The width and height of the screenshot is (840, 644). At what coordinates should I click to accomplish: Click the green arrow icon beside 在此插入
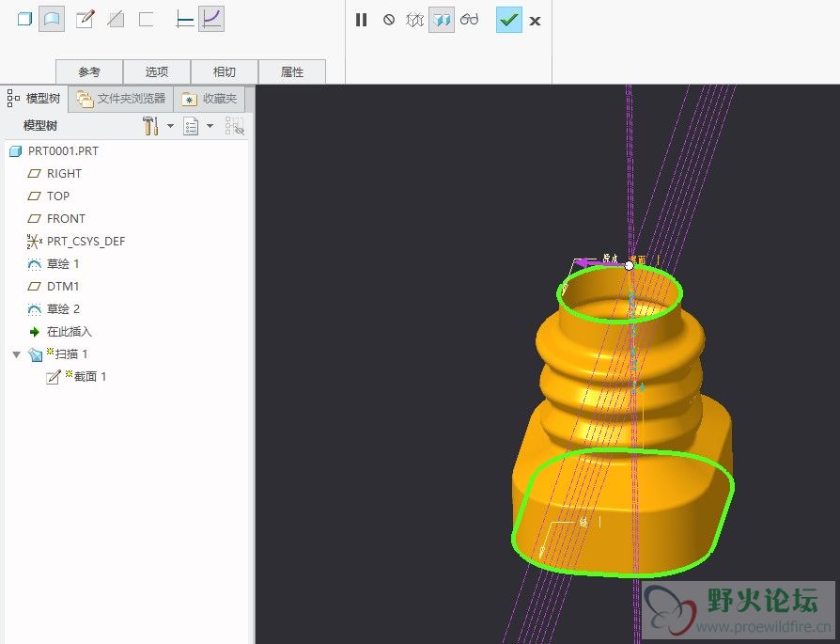tap(35, 332)
